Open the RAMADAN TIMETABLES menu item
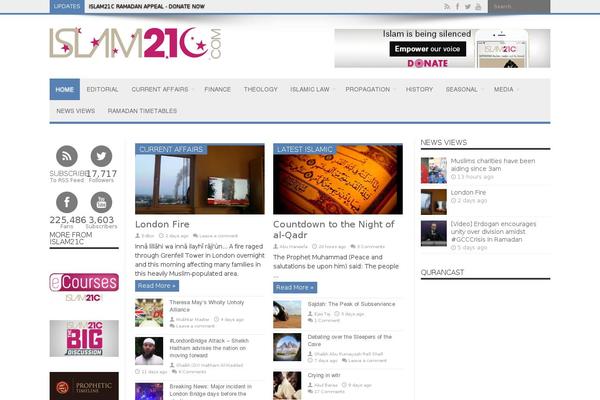This screenshot has width=600, height=400. click(x=142, y=111)
